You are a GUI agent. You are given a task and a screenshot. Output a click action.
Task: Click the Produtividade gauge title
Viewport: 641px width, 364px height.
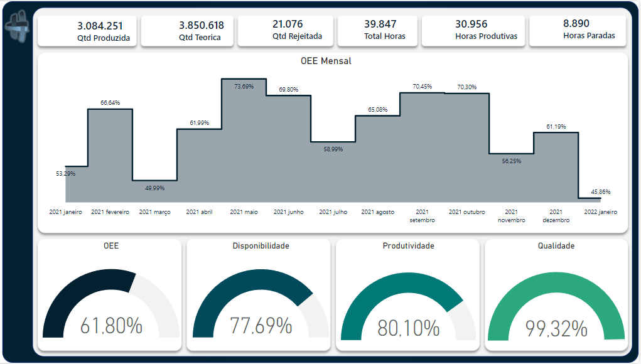tap(408, 246)
